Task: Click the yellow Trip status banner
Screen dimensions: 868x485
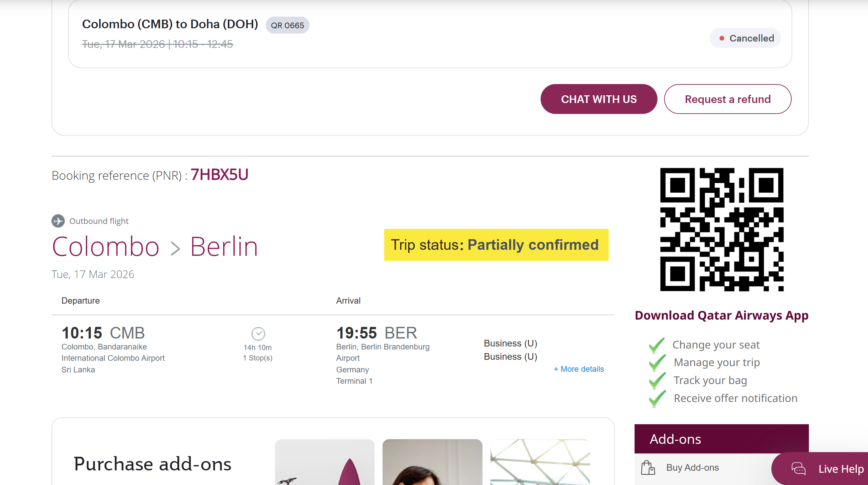Action: click(x=496, y=245)
